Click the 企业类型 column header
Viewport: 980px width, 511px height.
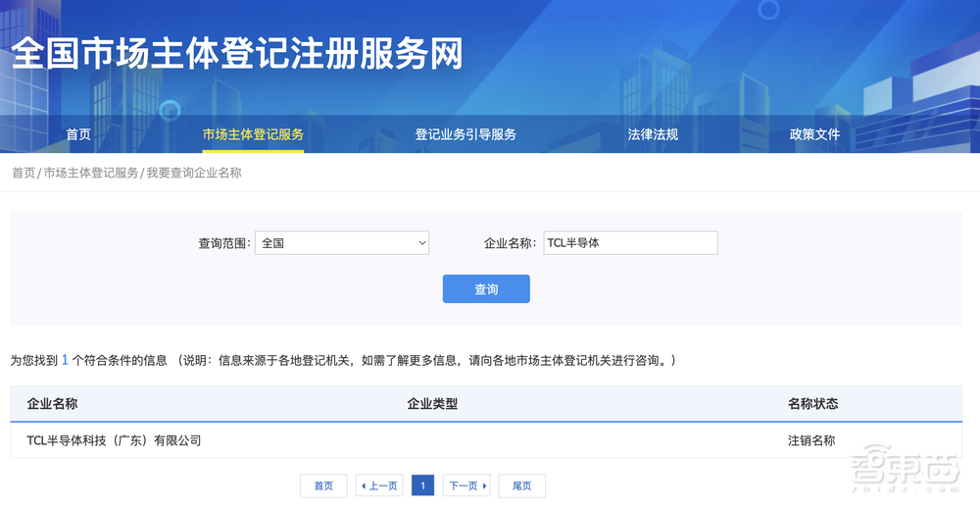432,404
